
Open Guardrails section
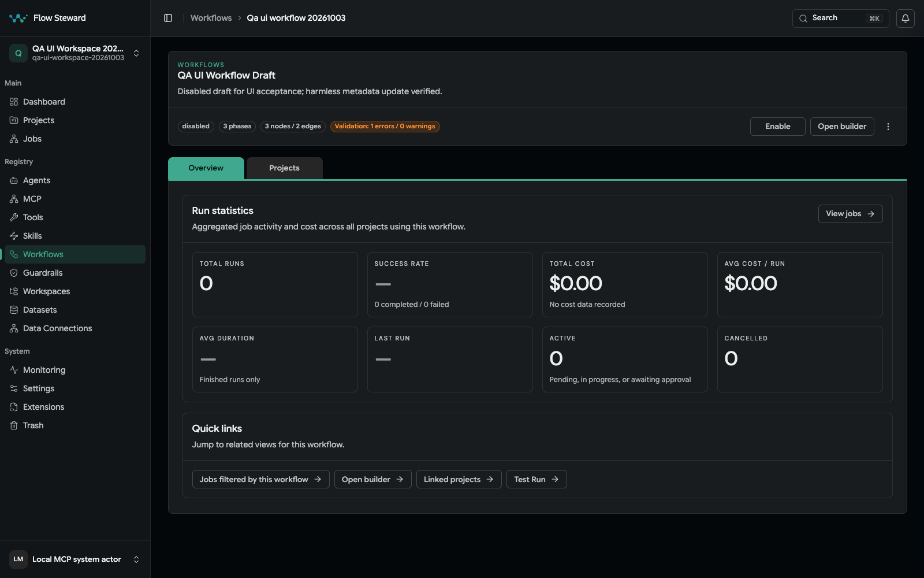click(75, 273)
